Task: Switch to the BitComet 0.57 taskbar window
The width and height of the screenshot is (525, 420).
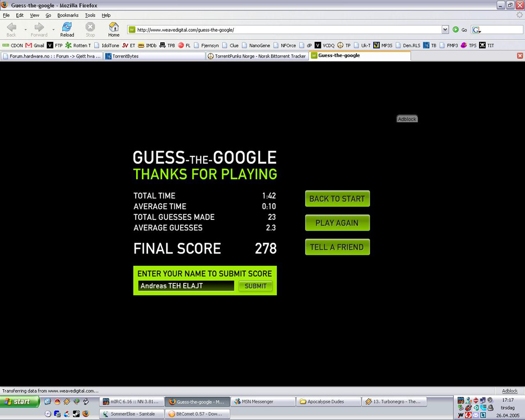Action: 198,414
